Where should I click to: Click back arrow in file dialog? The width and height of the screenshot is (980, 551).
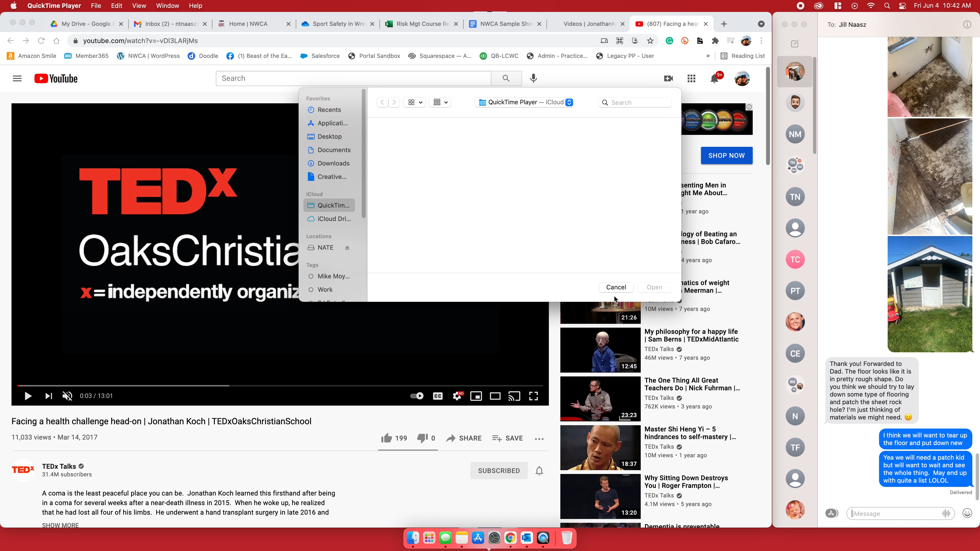[x=382, y=102]
